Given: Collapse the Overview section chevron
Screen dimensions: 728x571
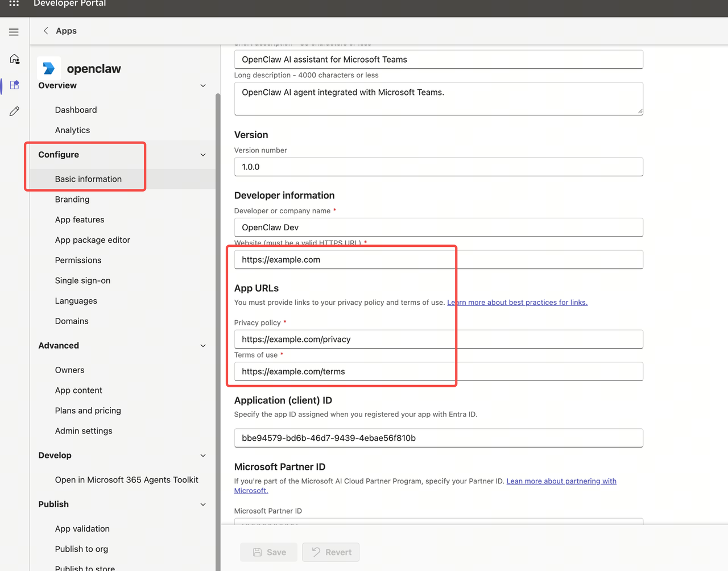Looking at the screenshot, I should coord(203,86).
